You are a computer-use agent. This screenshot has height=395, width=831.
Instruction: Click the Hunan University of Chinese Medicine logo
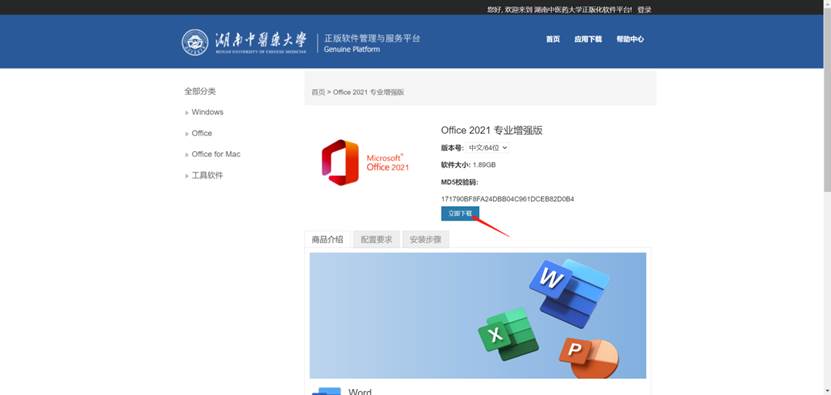click(x=244, y=42)
